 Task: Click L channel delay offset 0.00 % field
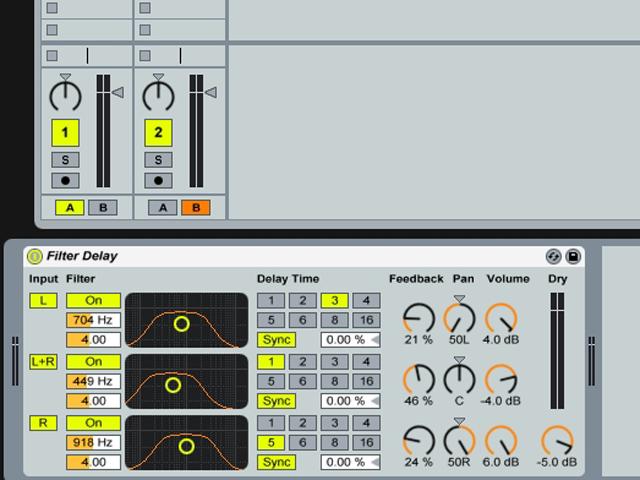[x=351, y=340]
